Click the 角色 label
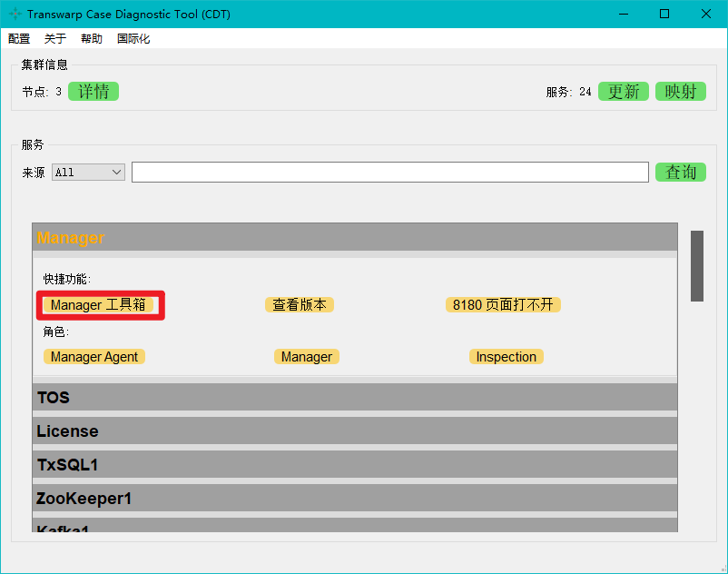Viewport: 728px width, 574px height. point(55,332)
